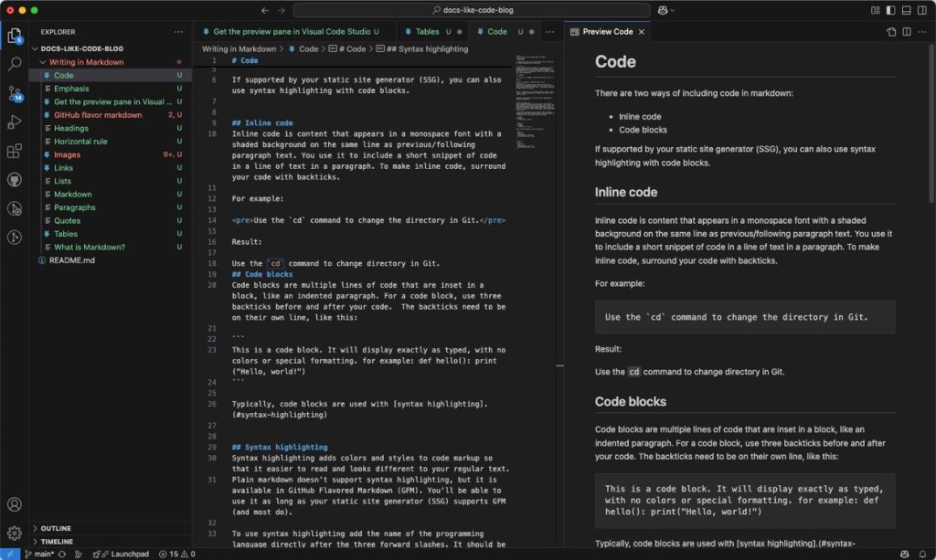
Task: Toggle the bottom panel visibility
Action: pyautogui.click(x=906, y=10)
